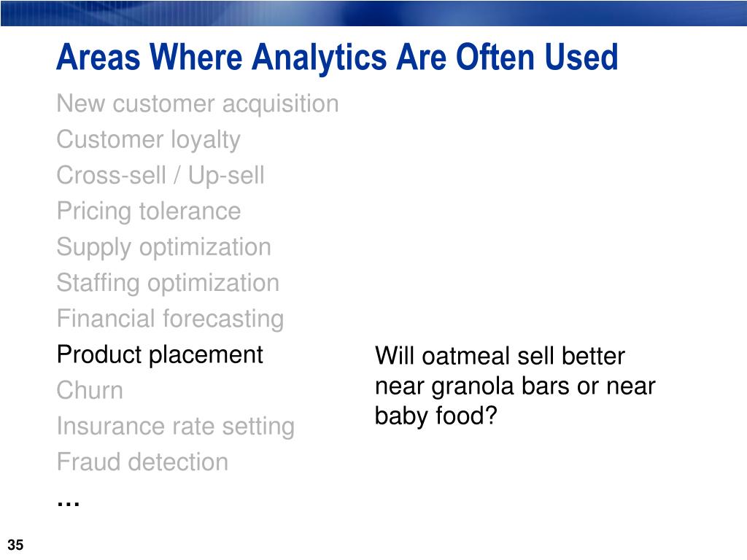Click the 'Financial forecasting' line
Image resolution: width=747 pixels, height=560 pixels.
tap(171, 319)
